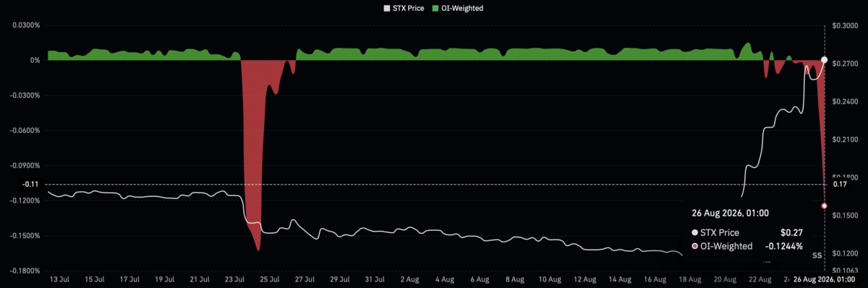The image size is (868, 288).
Task: Click the $0.1200 right axis label
Action: (845, 253)
